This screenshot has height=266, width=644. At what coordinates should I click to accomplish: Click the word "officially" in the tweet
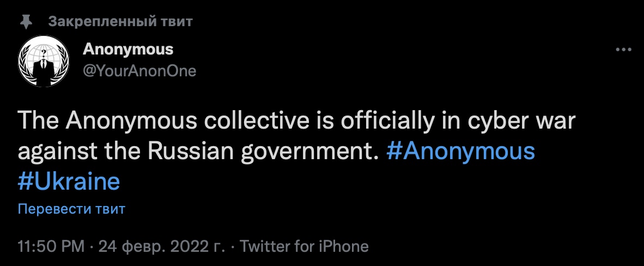click(x=388, y=122)
